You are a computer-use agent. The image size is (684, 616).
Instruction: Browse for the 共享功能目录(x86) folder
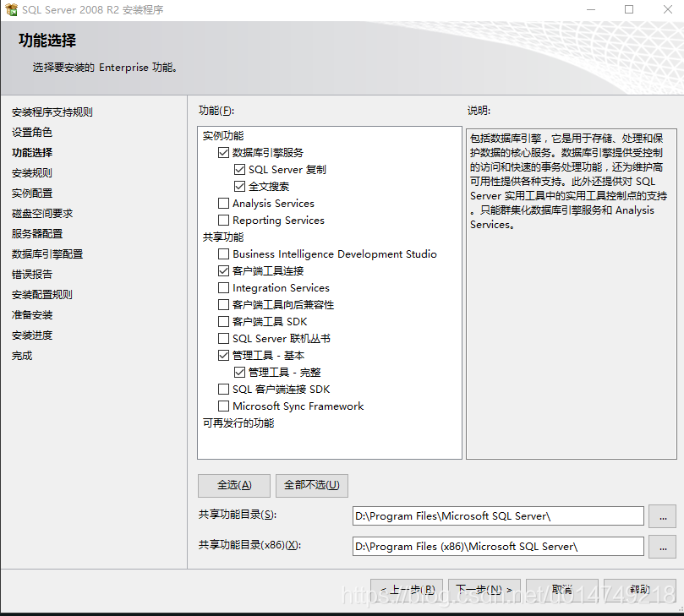663,547
